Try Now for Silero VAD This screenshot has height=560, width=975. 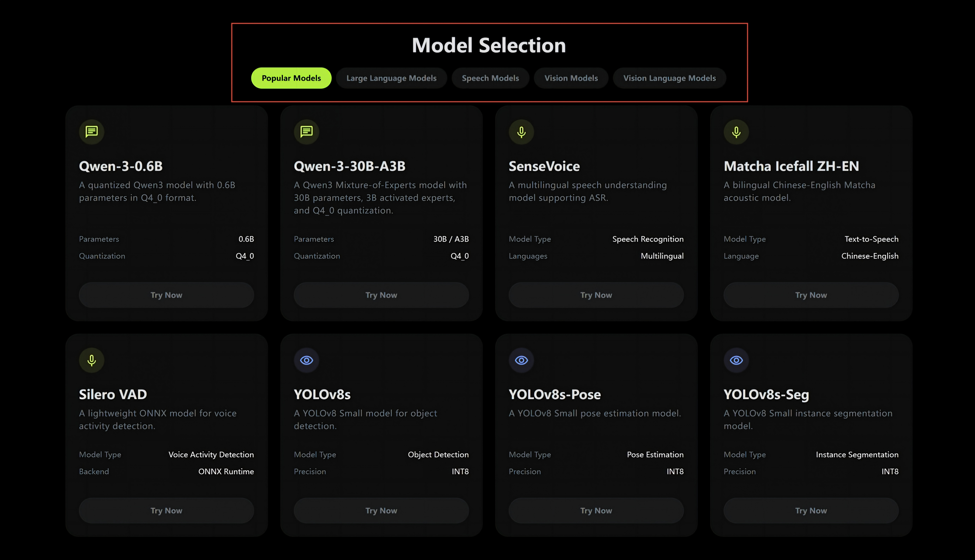pos(167,510)
